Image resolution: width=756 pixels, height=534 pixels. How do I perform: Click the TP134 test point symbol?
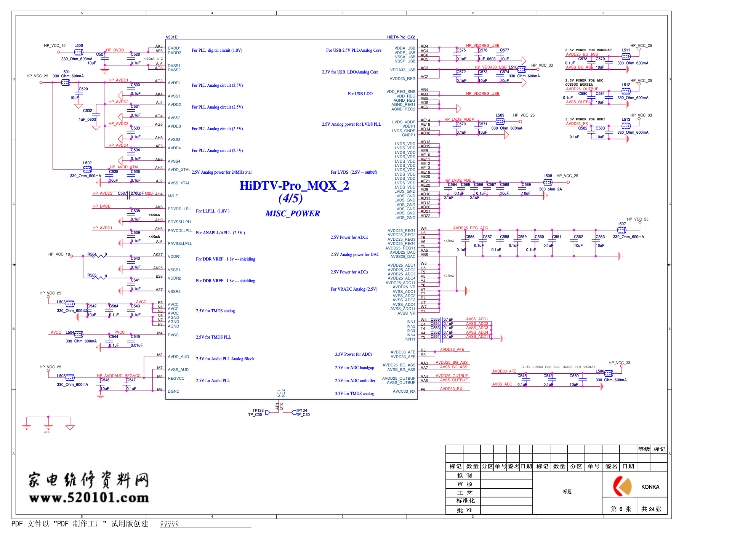coord(294,412)
